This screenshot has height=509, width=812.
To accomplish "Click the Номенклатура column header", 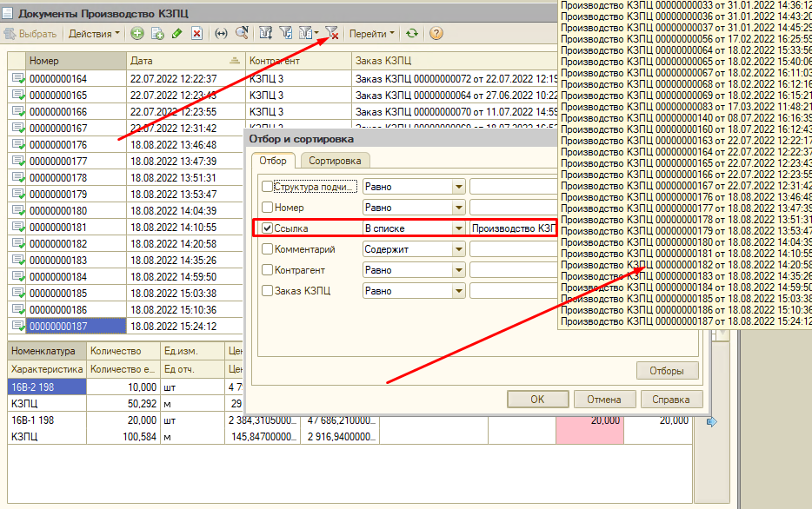I will (47, 351).
